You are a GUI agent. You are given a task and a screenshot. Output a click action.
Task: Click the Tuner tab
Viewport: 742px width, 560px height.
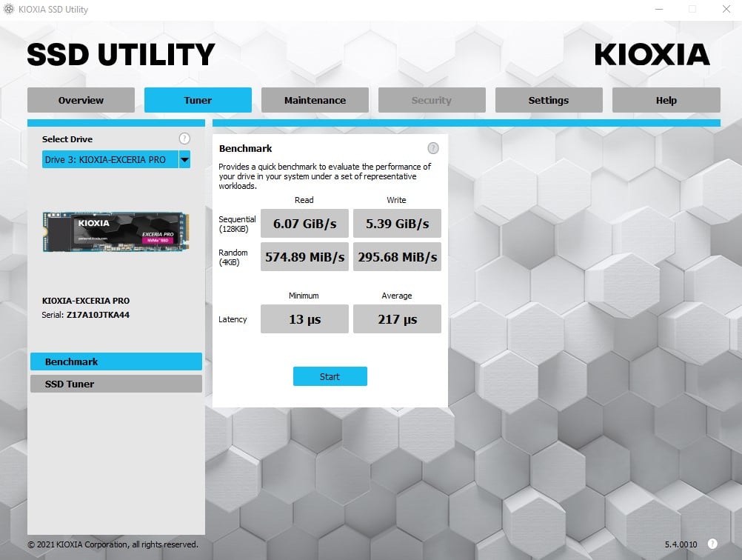point(198,100)
